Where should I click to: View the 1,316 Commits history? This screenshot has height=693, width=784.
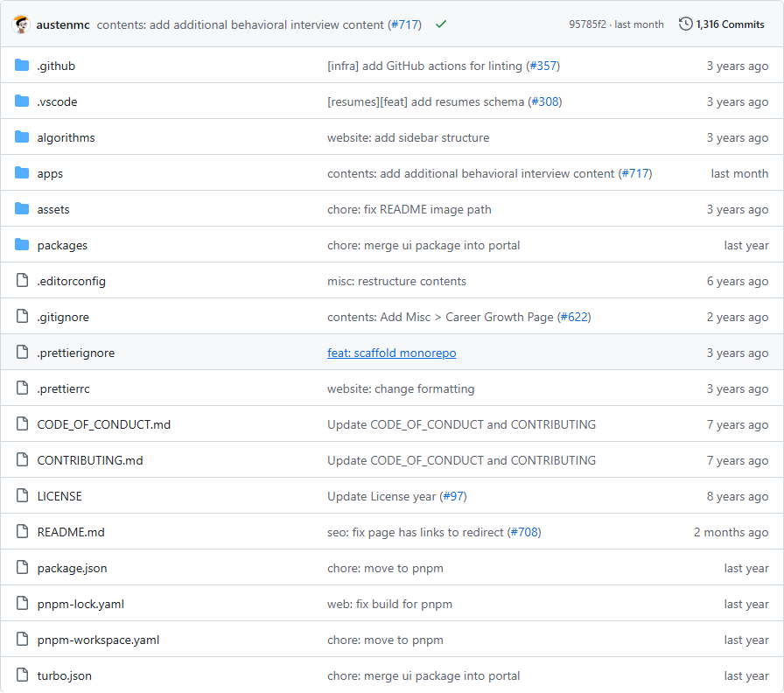[730, 24]
